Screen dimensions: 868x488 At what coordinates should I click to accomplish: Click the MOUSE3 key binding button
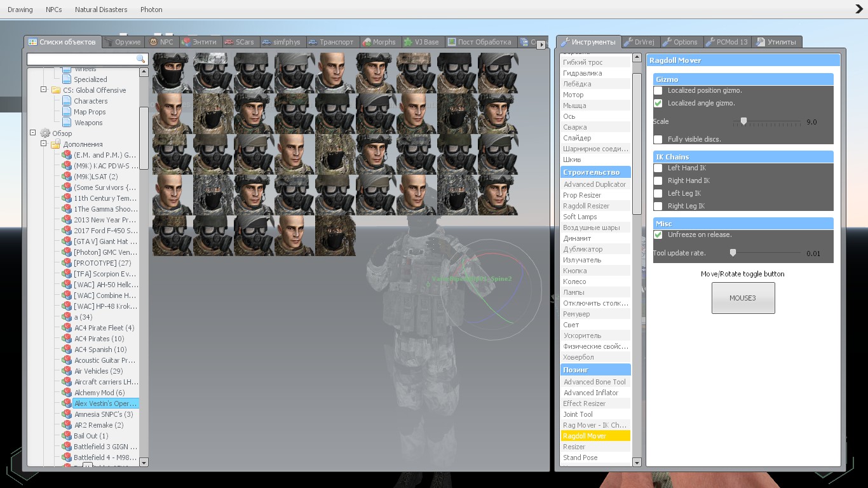coord(743,298)
